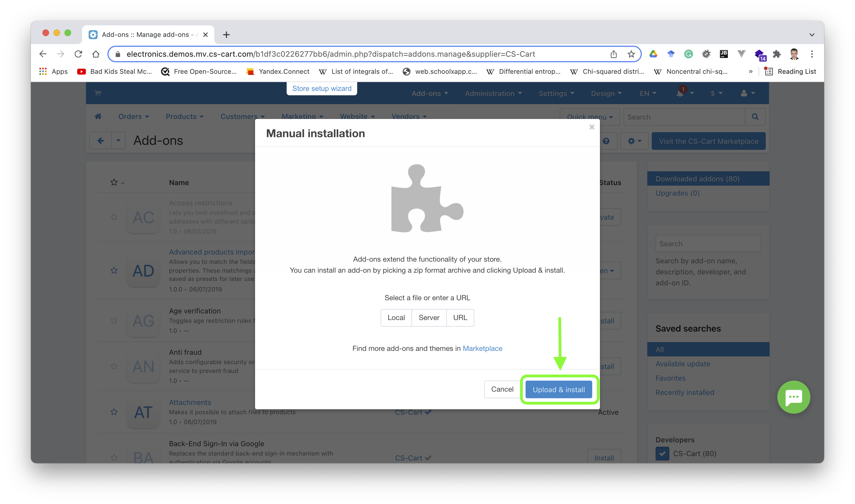The image size is (855, 504).
Task: Click the Available update saved search
Action: tap(683, 364)
